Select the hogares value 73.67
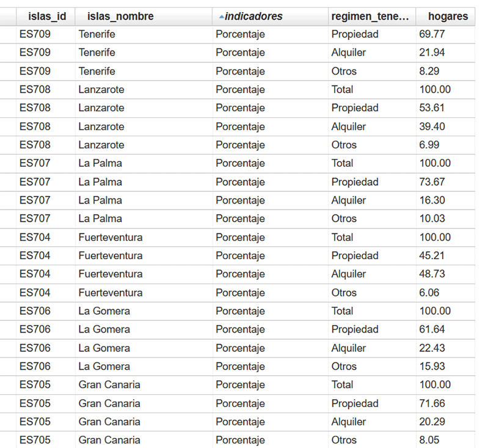488x448 pixels. point(432,182)
